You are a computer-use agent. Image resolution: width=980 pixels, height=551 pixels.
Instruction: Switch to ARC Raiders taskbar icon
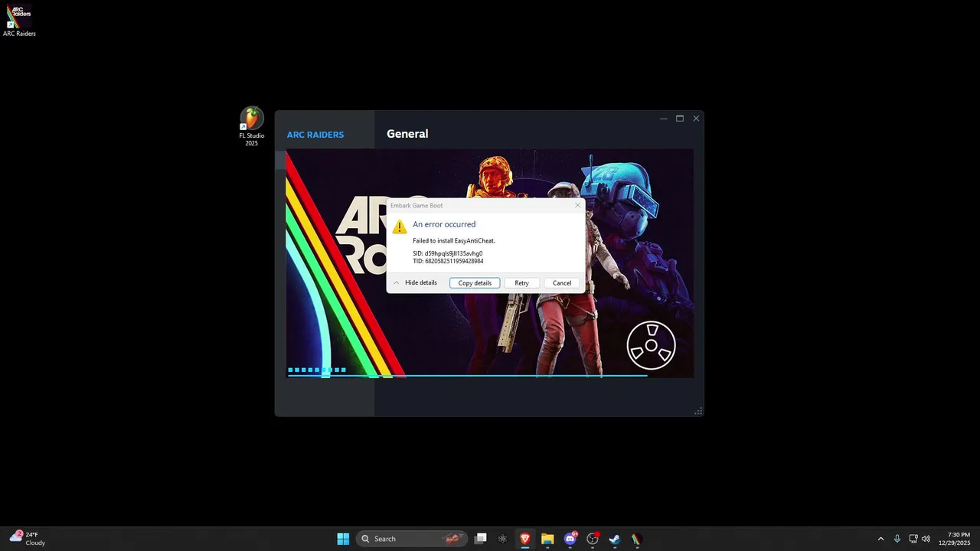(637, 539)
